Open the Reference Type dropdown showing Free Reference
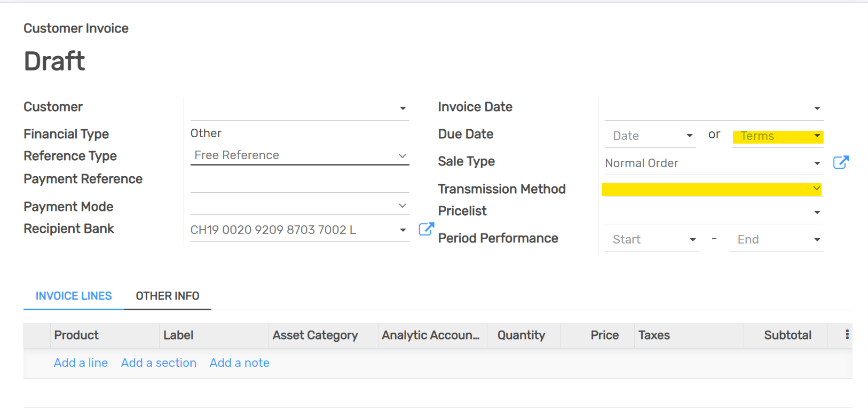 [x=299, y=155]
